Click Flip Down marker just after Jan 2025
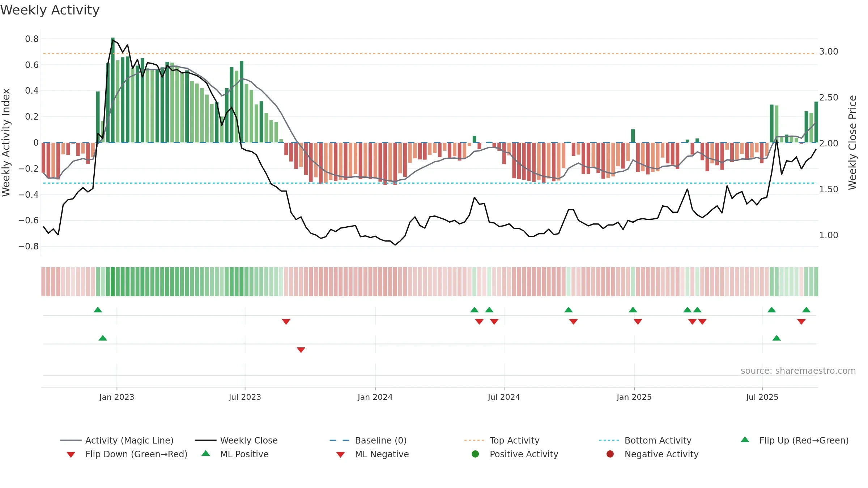868x488 pixels. (x=638, y=322)
